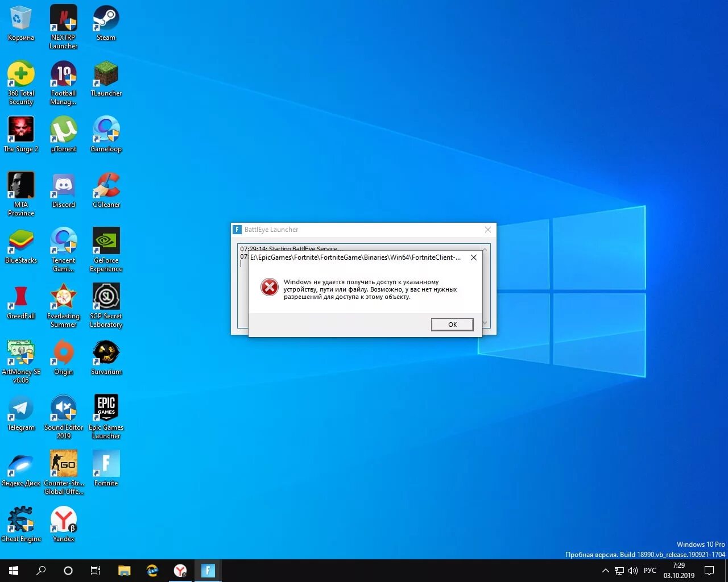Open the BlueStacks desktop shortcut
728x582 pixels.
21,246
